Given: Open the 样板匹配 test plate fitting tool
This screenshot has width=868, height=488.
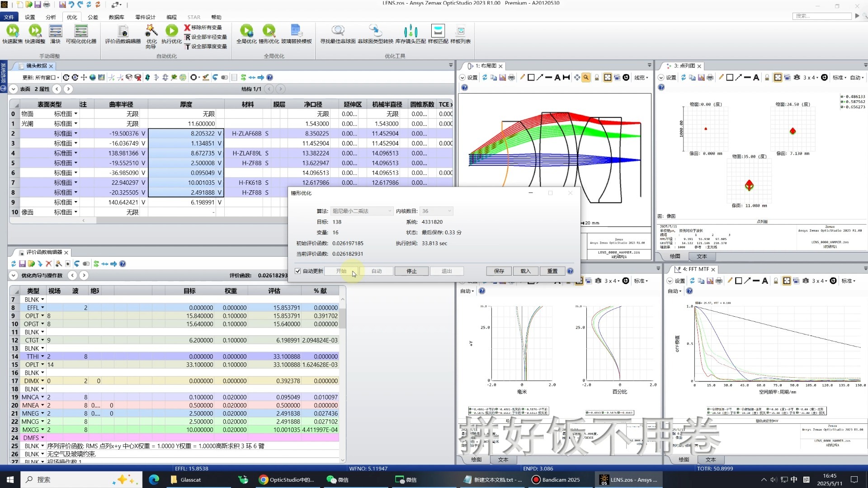Looking at the screenshot, I should 438,31.
